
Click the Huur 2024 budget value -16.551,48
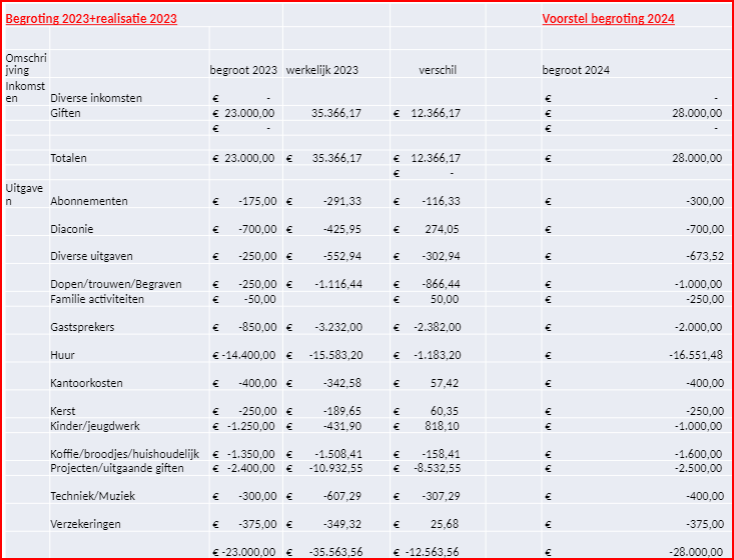(x=694, y=355)
